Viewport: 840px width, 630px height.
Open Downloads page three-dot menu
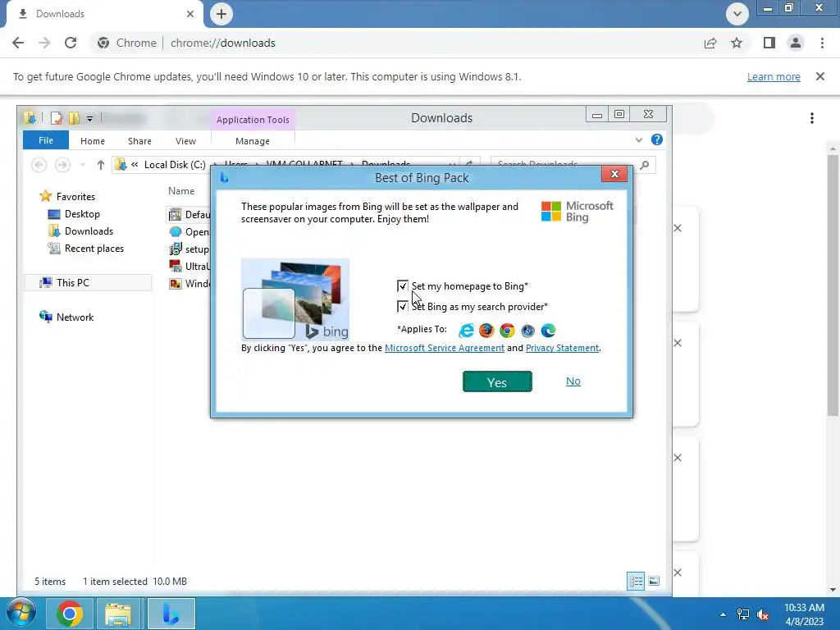(x=811, y=118)
